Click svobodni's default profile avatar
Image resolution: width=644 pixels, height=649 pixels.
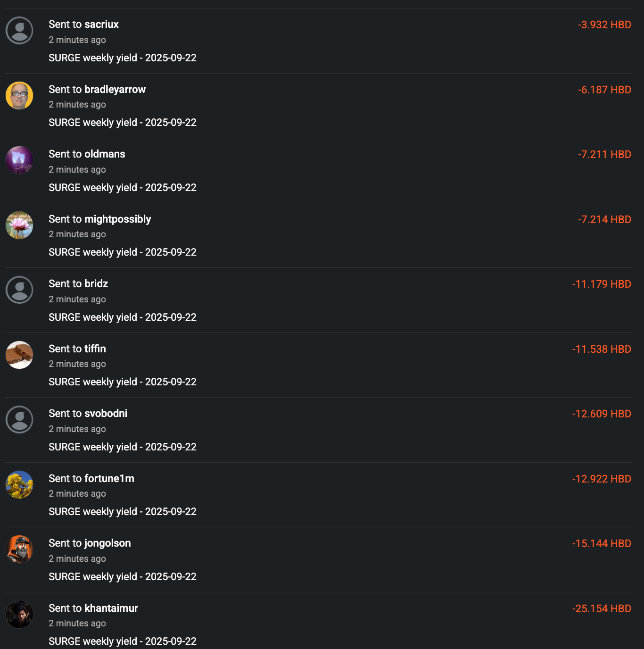[x=19, y=420]
